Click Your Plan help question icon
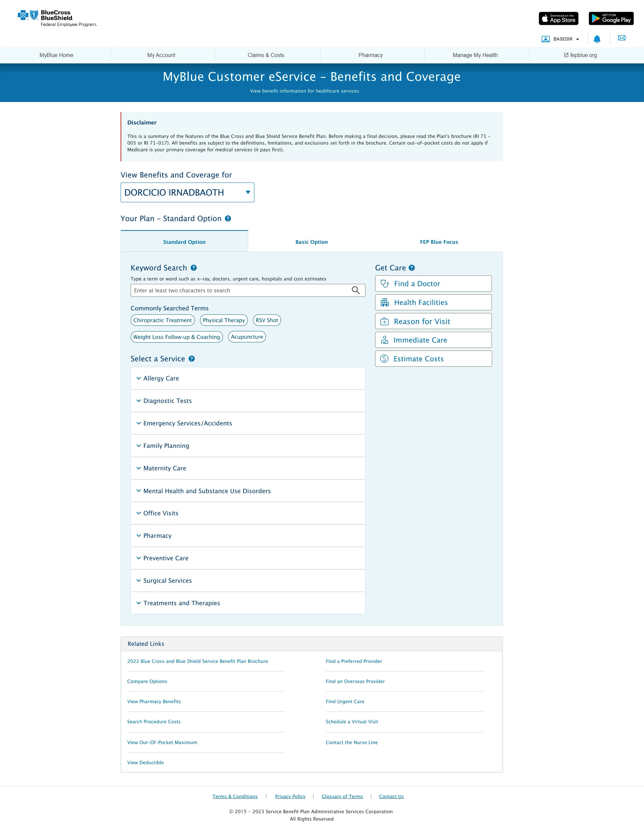The image size is (644, 832). tap(228, 219)
